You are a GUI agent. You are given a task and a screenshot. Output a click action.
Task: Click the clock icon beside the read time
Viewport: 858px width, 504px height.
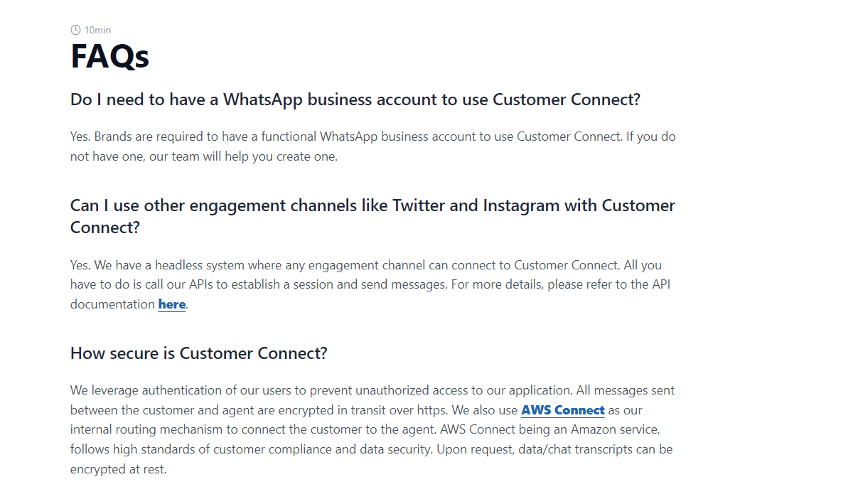pyautogui.click(x=75, y=30)
